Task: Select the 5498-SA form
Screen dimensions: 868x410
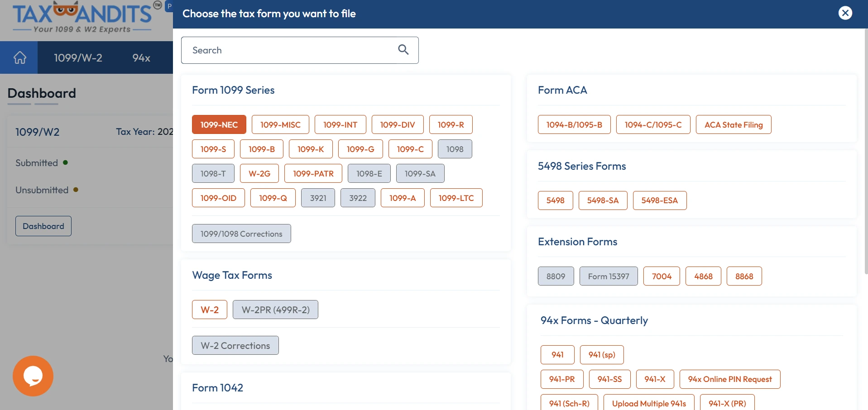Action: pyautogui.click(x=602, y=200)
